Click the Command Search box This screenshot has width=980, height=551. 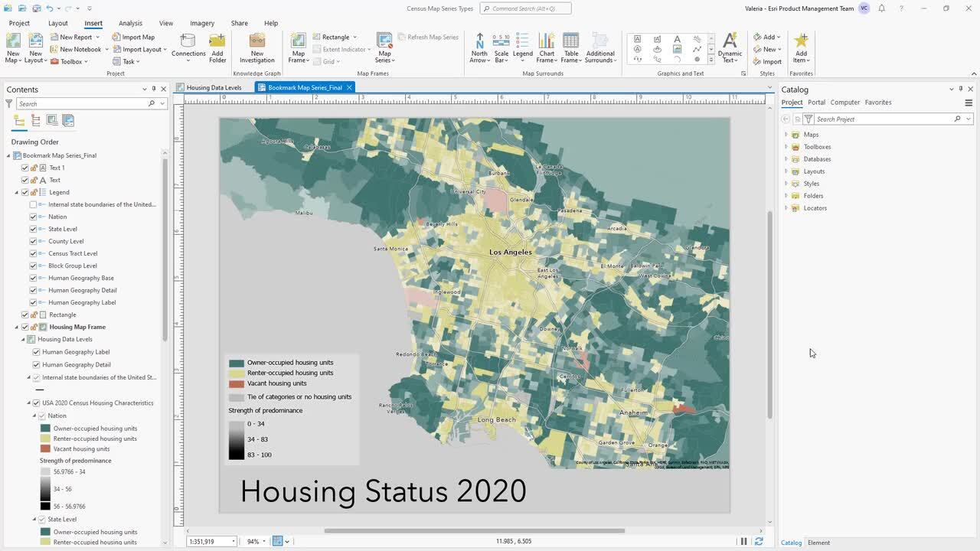(528, 8)
